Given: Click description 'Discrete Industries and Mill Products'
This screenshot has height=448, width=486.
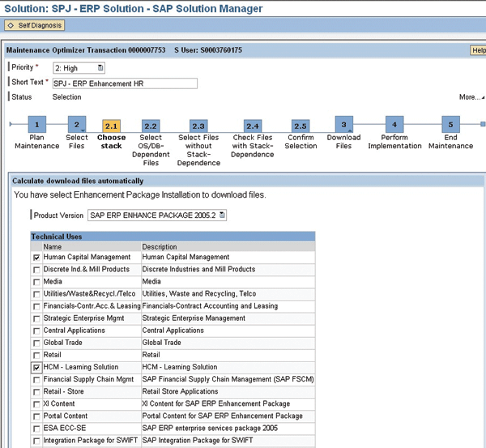Looking at the screenshot, I should pyautogui.click(x=198, y=269).
